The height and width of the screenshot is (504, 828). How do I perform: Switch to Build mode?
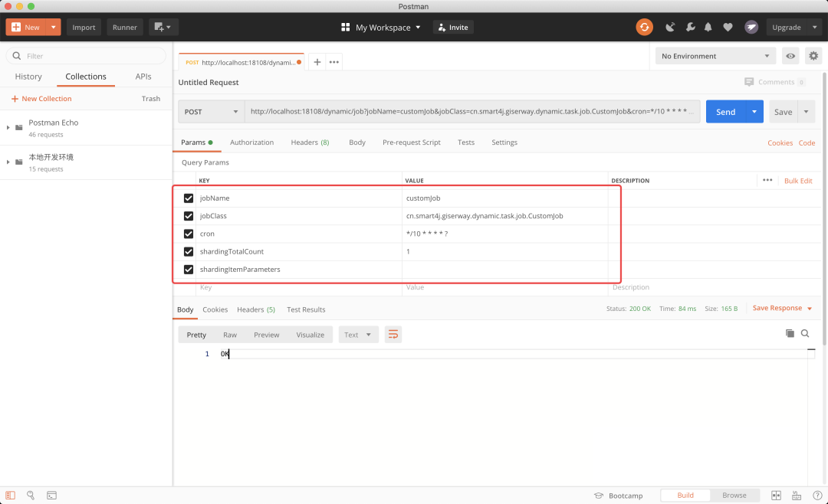(x=685, y=495)
